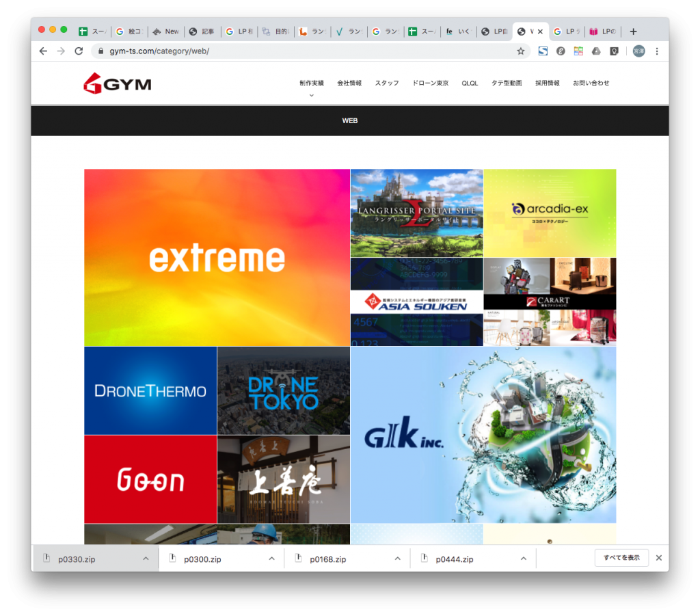
Task: Reload the current page
Action: 79,51
